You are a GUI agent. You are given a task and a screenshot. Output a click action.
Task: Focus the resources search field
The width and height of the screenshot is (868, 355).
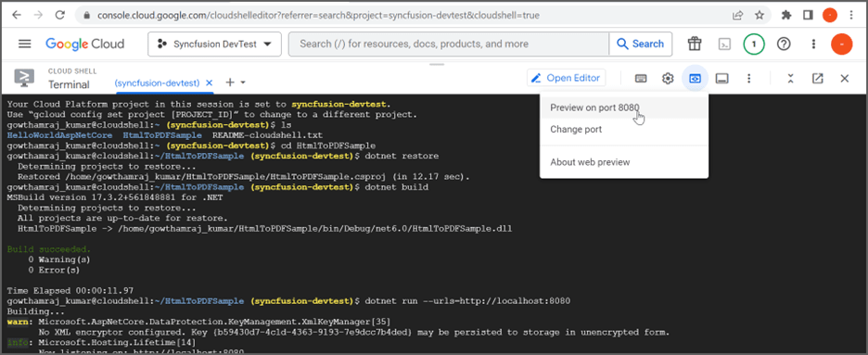449,44
